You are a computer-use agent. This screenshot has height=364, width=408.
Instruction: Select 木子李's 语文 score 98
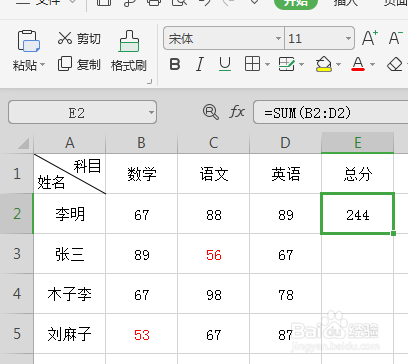(214, 294)
